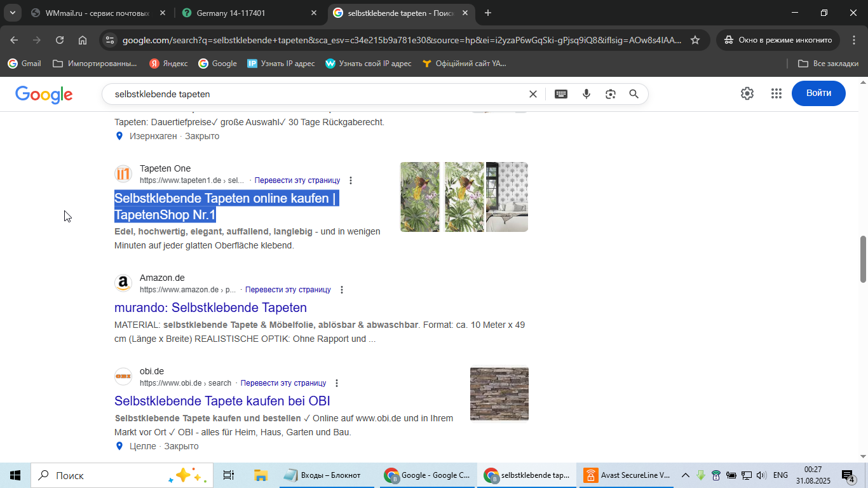This screenshot has height=488, width=868.
Task: Open File Explorer from taskbar
Action: click(x=260, y=475)
